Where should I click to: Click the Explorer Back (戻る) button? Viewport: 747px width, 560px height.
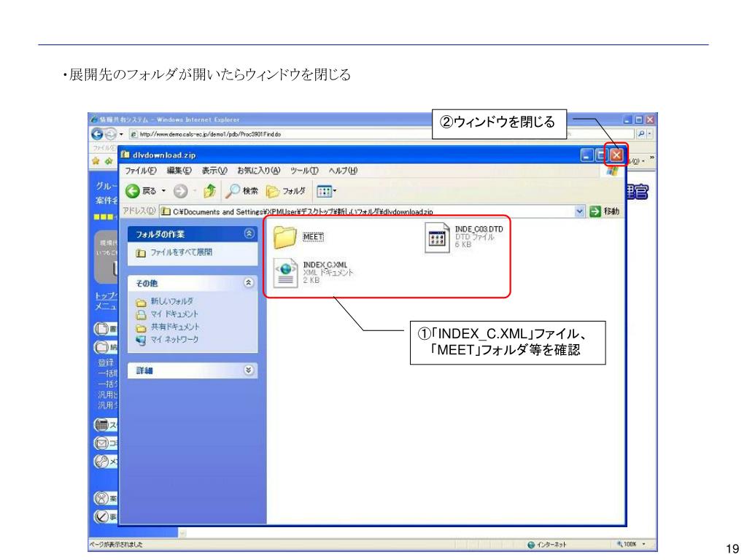[141, 192]
